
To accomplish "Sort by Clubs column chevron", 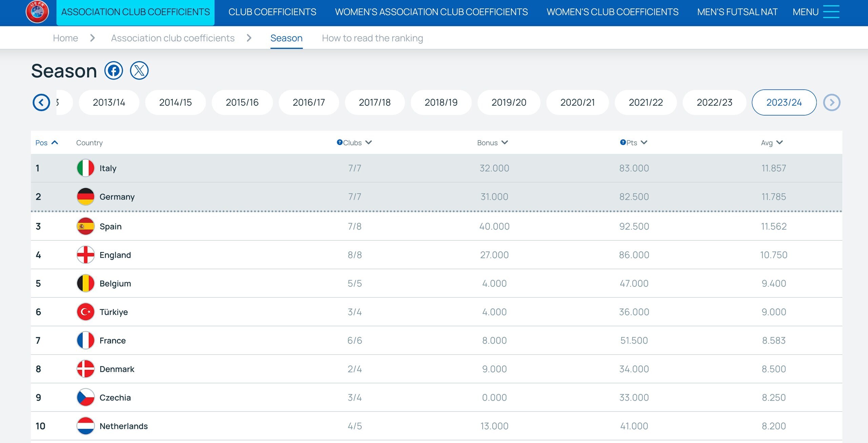I will (369, 142).
